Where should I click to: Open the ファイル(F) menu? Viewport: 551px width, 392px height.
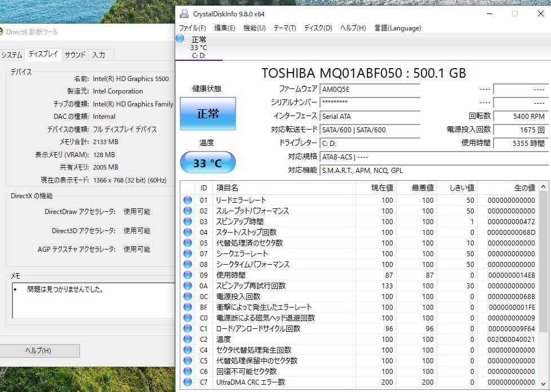click(x=192, y=28)
